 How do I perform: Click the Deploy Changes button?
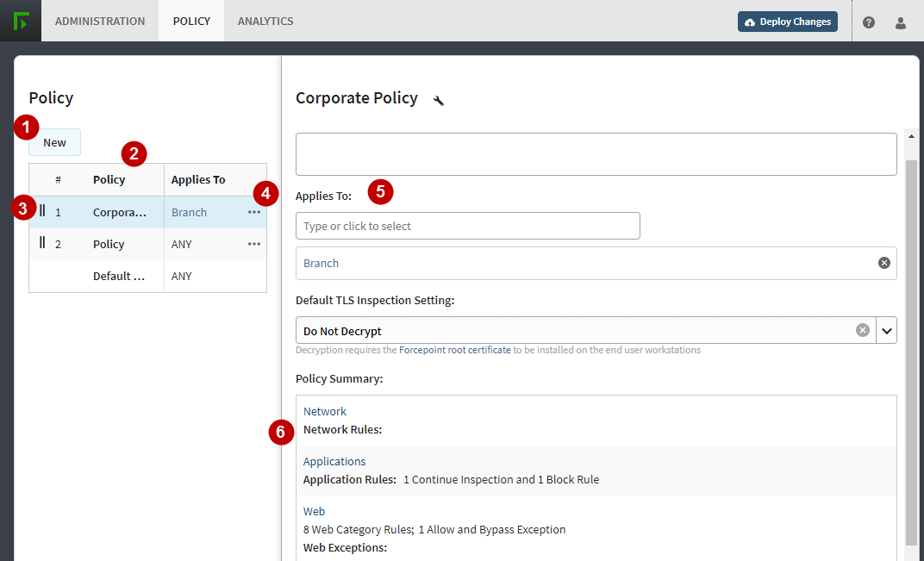pyautogui.click(x=787, y=22)
